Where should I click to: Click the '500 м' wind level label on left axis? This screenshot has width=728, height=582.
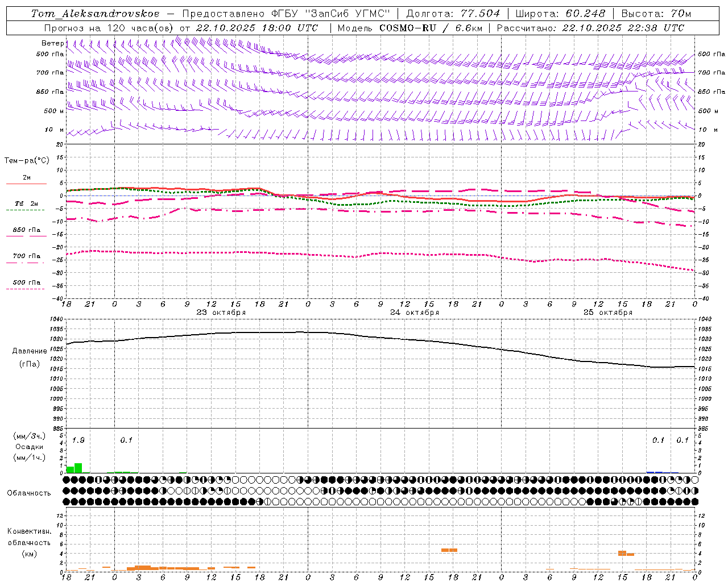(x=54, y=111)
